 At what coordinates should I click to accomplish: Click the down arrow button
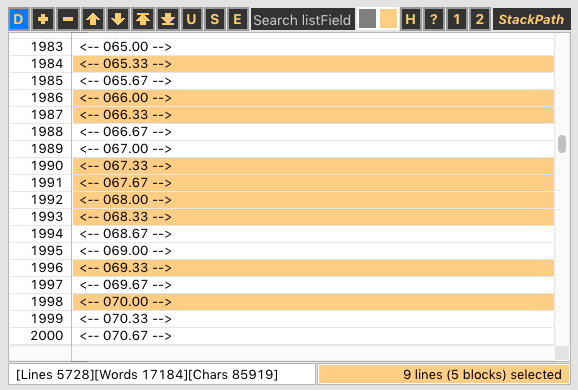(118, 19)
